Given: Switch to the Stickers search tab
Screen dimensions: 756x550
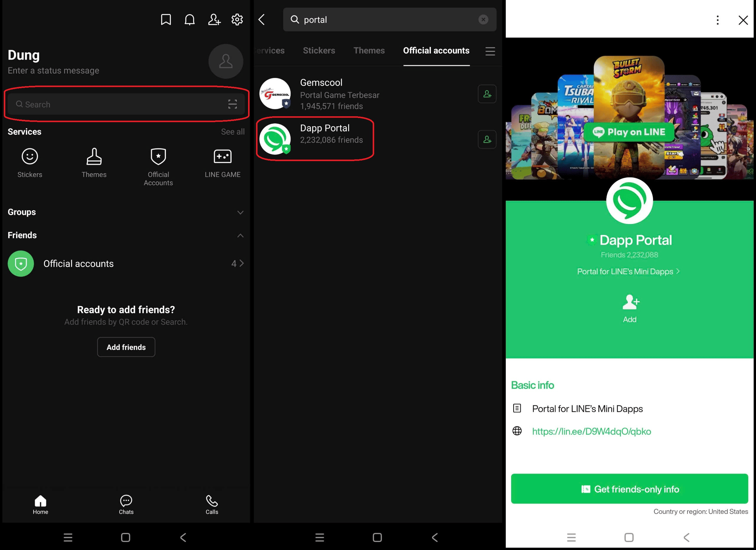Looking at the screenshot, I should [x=319, y=51].
